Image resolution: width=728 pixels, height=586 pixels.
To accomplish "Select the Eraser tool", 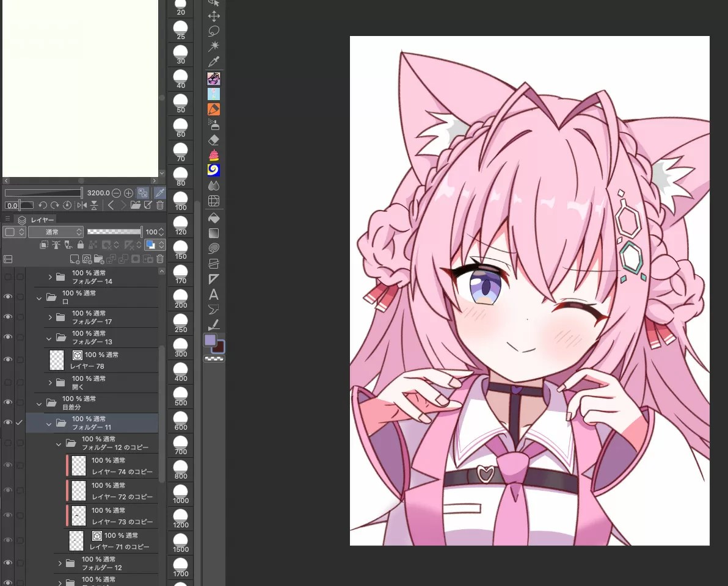I will pos(214,140).
